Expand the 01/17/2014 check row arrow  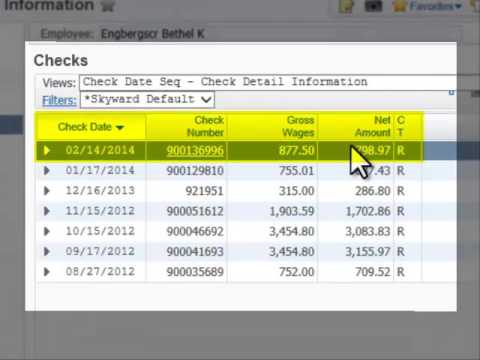click(x=47, y=171)
